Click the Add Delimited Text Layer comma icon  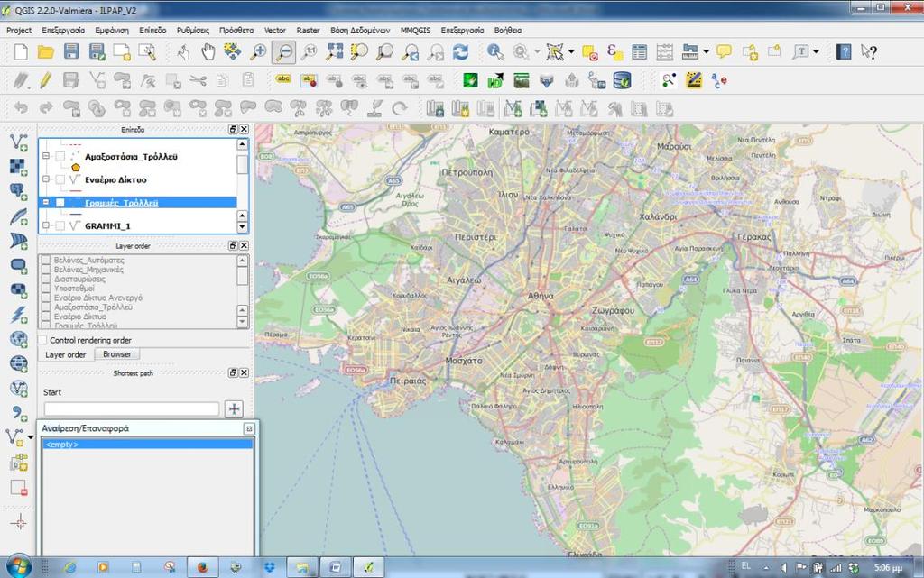pyautogui.click(x=19, y=414)
